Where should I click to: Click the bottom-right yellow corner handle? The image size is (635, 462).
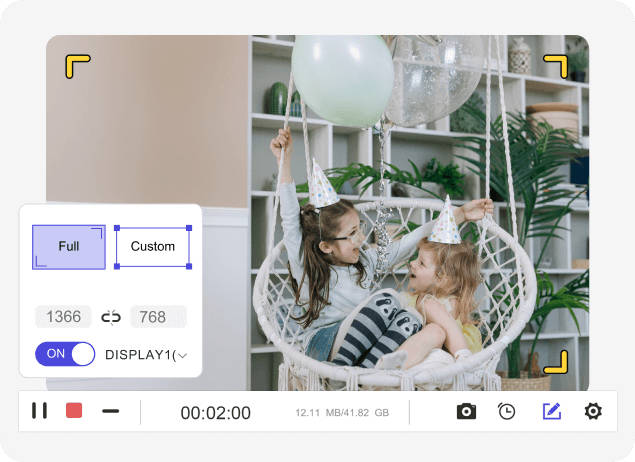(x=556, y=362)
